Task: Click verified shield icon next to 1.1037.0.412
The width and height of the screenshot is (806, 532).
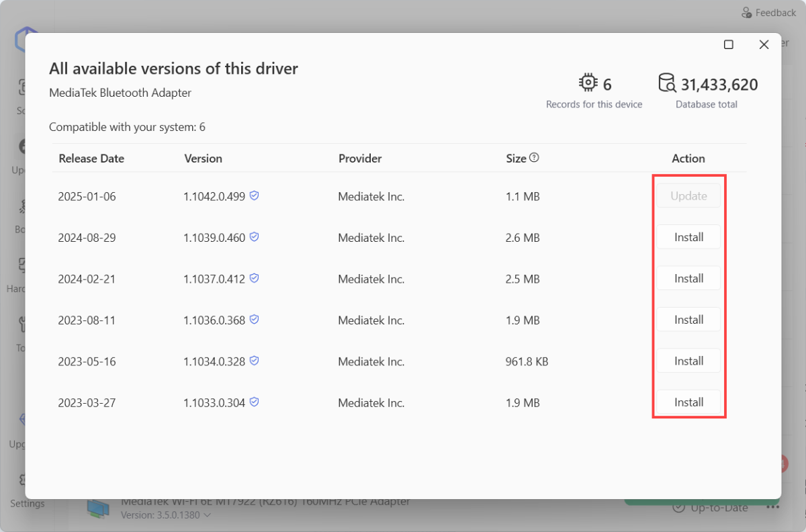Action: click(x=255, y=278)
